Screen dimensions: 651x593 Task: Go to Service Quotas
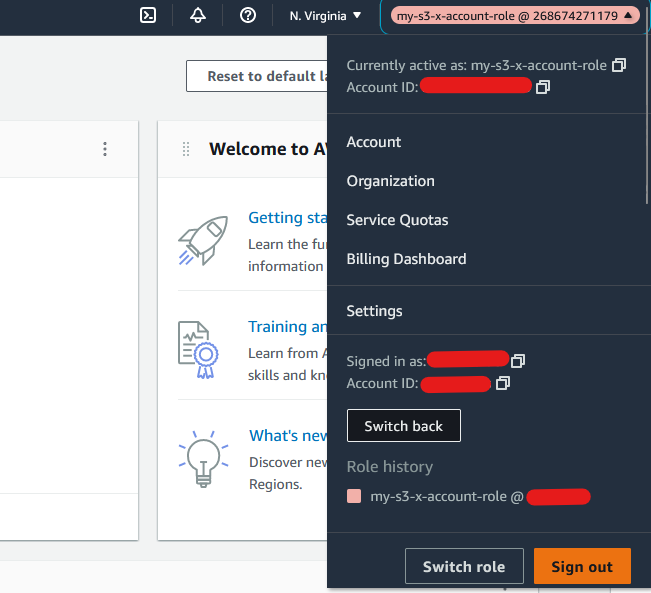tap(397, 220)
